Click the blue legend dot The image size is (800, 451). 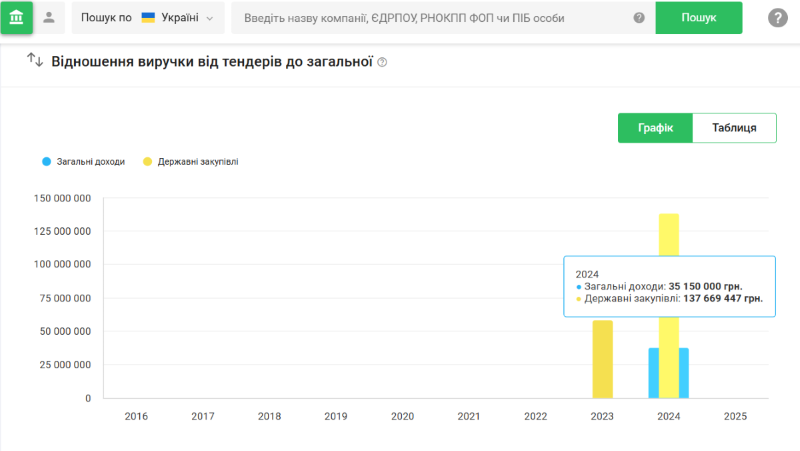46,161
